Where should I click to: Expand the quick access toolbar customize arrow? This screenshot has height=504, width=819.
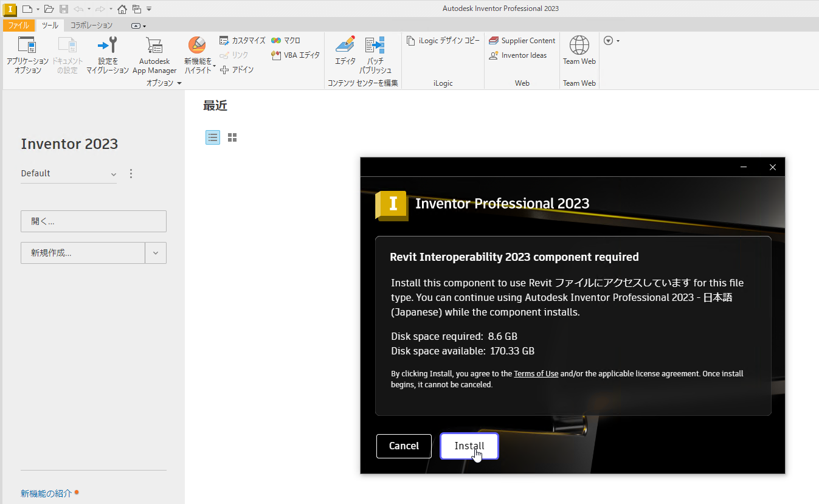point(150,9)
